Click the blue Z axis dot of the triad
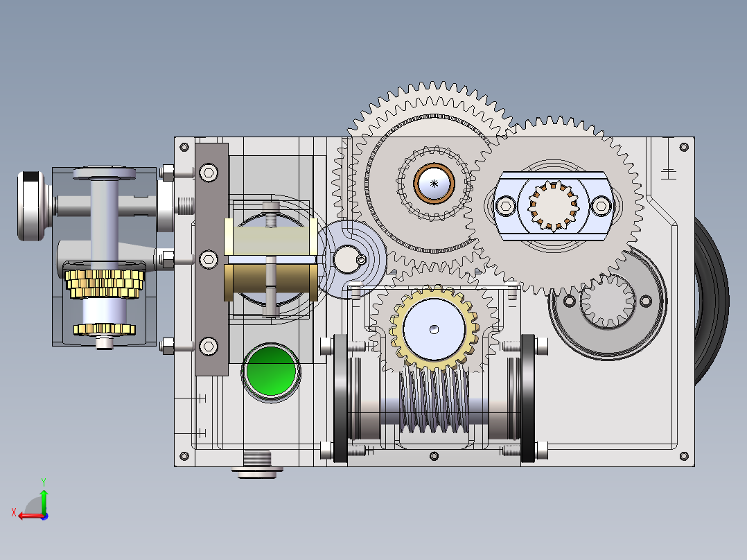This screenshot has height=560, width=747. click(x=45, y=516)
